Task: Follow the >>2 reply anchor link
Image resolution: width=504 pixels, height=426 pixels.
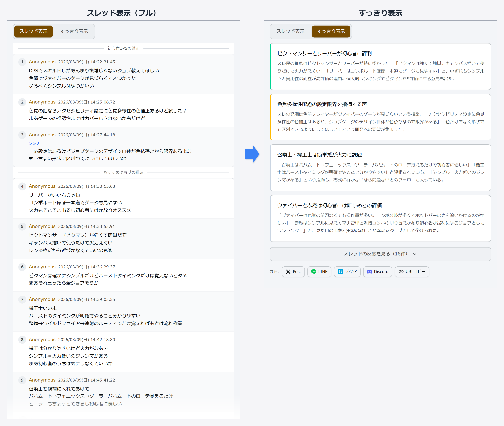Action: tap(34, 144)
